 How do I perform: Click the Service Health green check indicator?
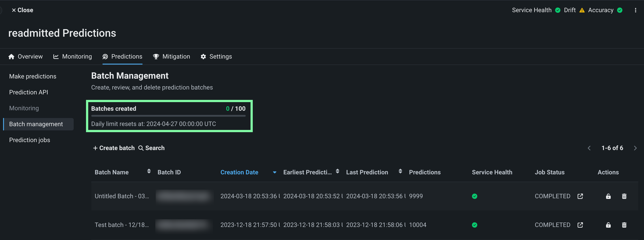[x=558, y=10]
